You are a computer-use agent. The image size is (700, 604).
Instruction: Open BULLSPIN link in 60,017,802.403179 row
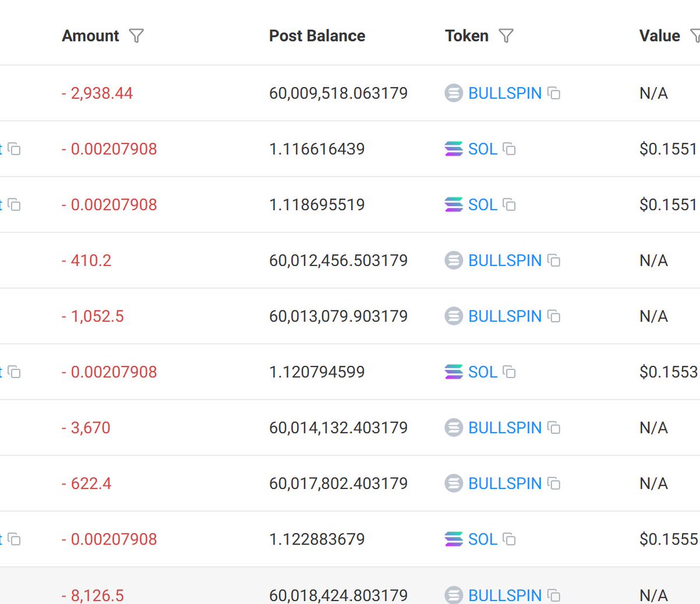[x=505, y=484]
